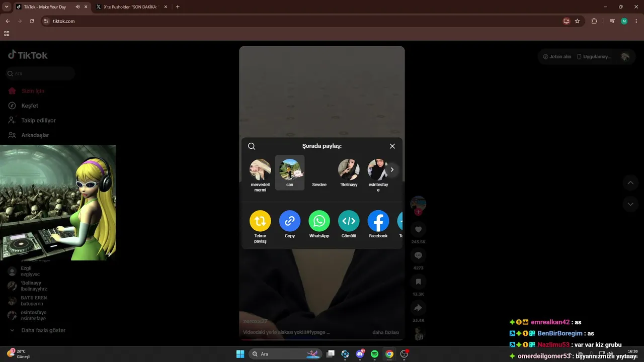The height and width of the screenshot is (362, 644).
Task: Click the Uygulamay... get app button
Action: (x=594, y=57)
